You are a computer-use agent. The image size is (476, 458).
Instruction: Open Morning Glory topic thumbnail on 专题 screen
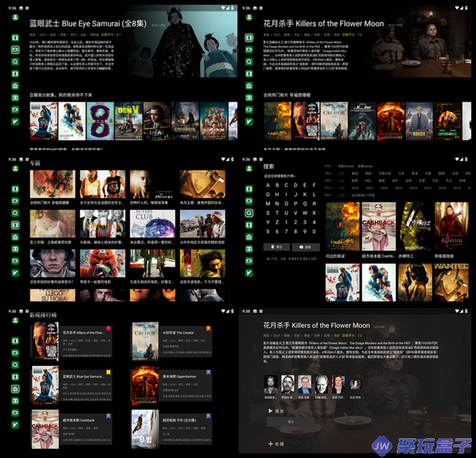(102, 224)
